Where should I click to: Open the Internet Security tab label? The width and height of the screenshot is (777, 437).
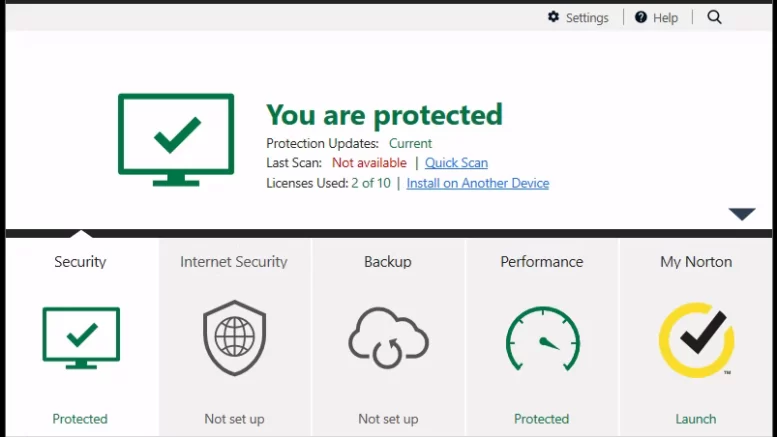tap(234, 262)
